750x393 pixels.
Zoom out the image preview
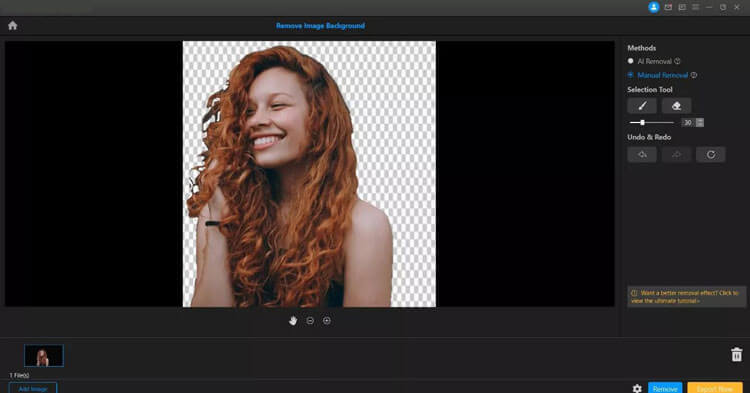pyautogui.click(x=310, y=321)
